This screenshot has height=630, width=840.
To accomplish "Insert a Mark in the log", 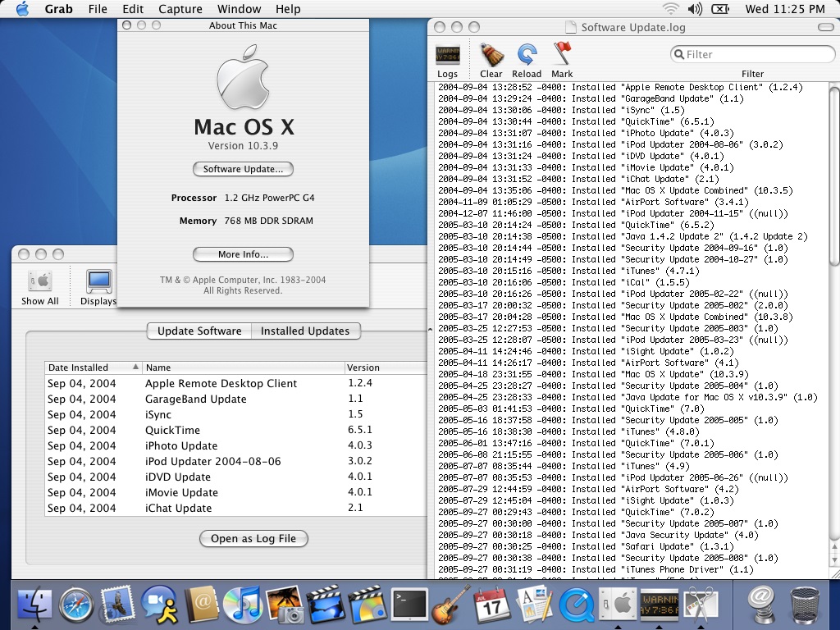I will coord(561,54).
